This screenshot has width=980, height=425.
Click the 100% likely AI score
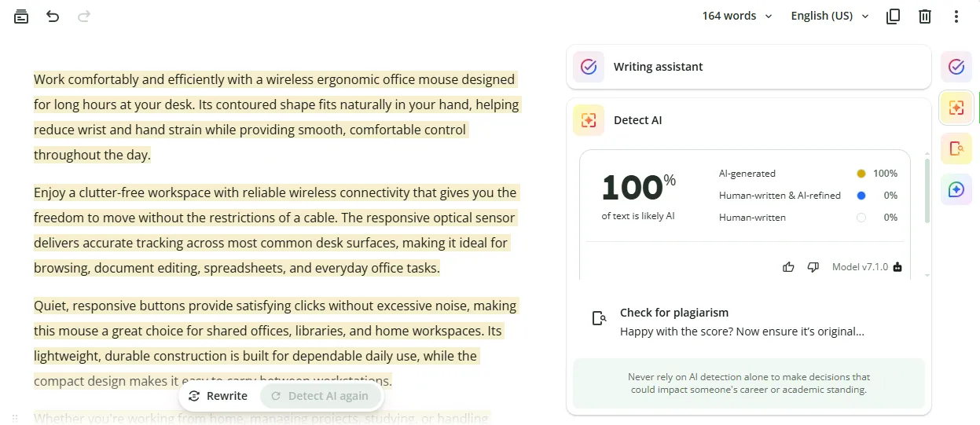coord(638,187)
